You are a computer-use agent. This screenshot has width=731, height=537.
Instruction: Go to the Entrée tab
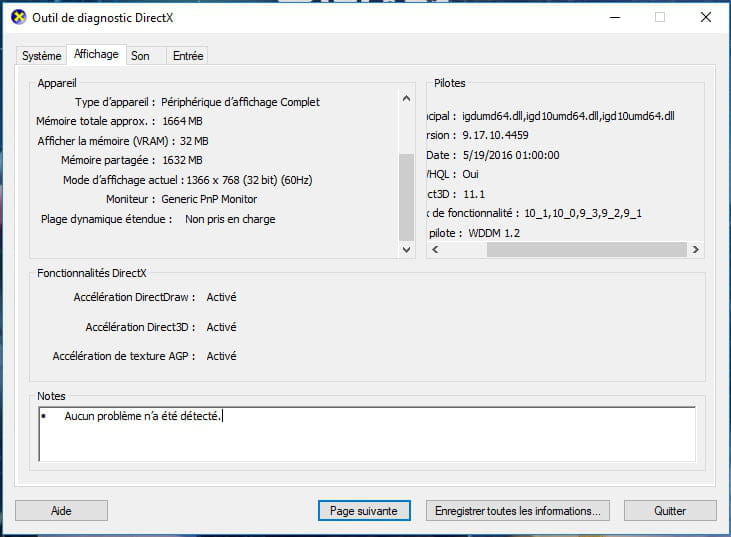click(x=188, y=56)
